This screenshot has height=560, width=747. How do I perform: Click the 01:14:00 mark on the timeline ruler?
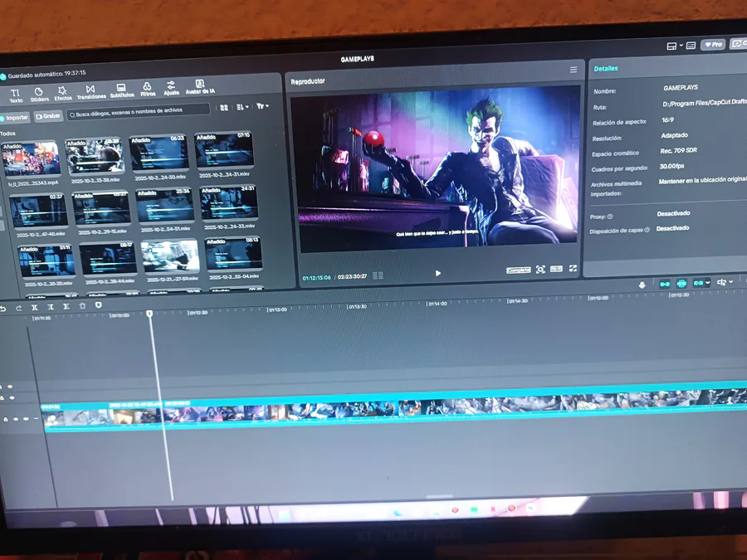437,304
